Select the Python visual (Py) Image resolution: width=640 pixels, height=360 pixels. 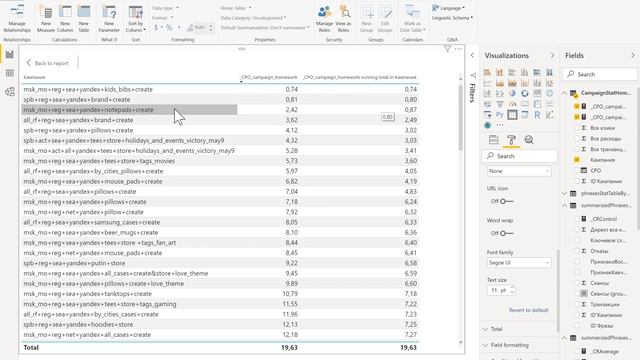(x=500, y=115)
